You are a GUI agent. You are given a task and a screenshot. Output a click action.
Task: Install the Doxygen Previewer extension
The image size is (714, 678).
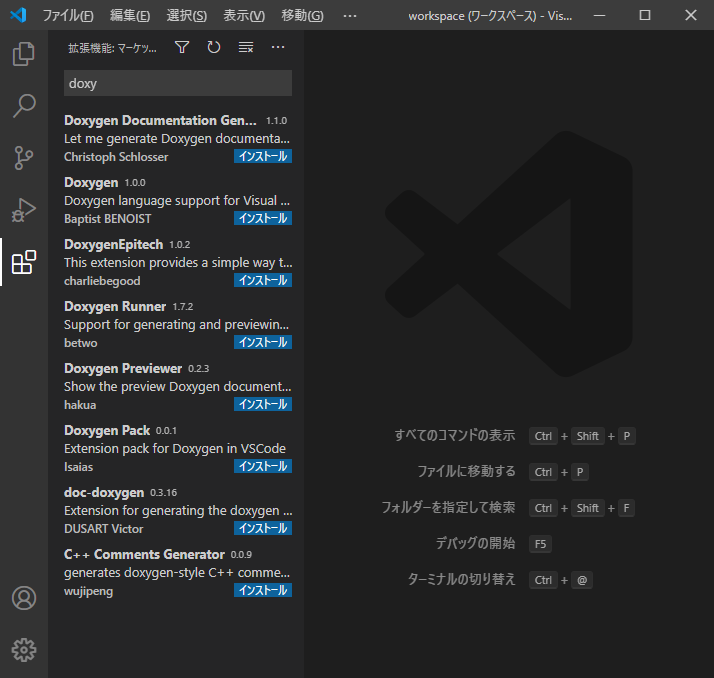(x=263, y=404)
